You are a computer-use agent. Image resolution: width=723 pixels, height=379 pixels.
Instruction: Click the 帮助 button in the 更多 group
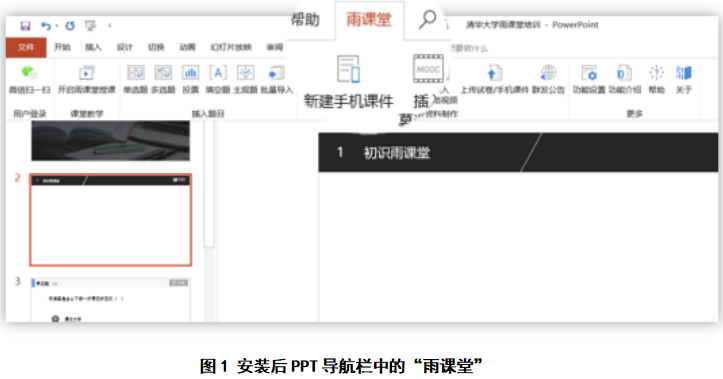[x=657, y=79]
